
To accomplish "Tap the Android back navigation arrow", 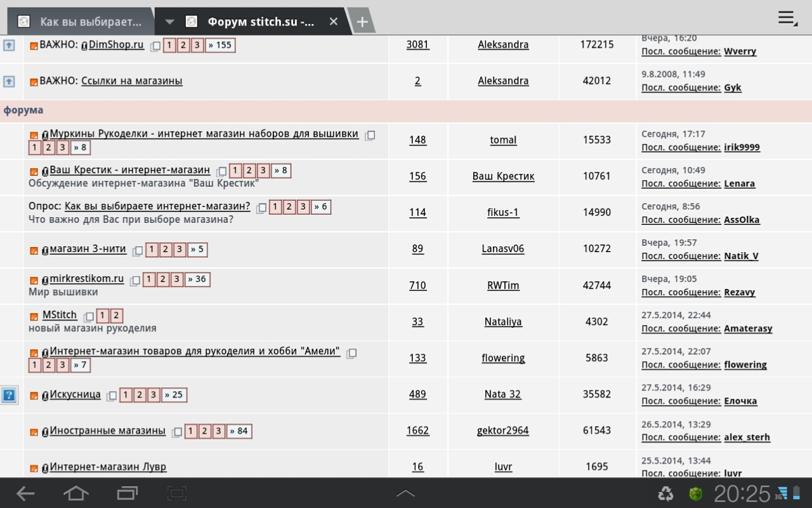I will (25, 493).
